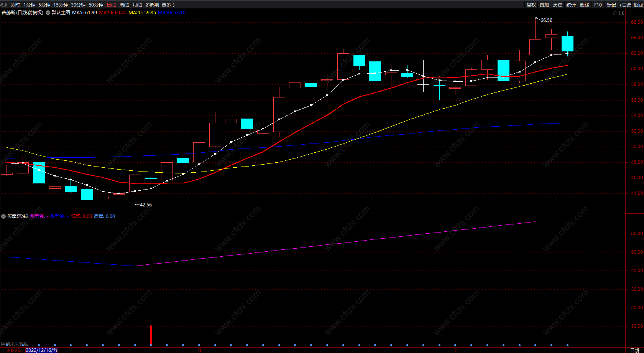This screenshot has width=644, height=353.
Task: Toggle the side panel icon near price axis
Action: point(622,13)
